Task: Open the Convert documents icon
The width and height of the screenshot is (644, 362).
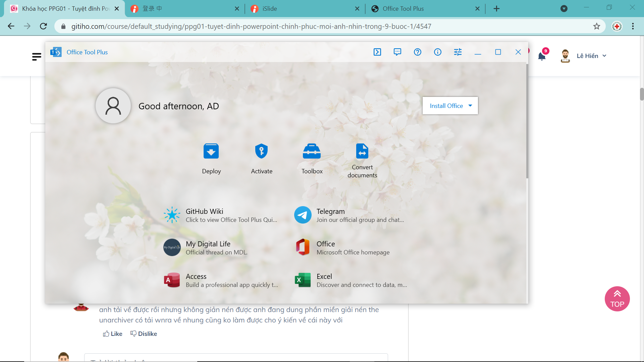Action: [362, 151]
